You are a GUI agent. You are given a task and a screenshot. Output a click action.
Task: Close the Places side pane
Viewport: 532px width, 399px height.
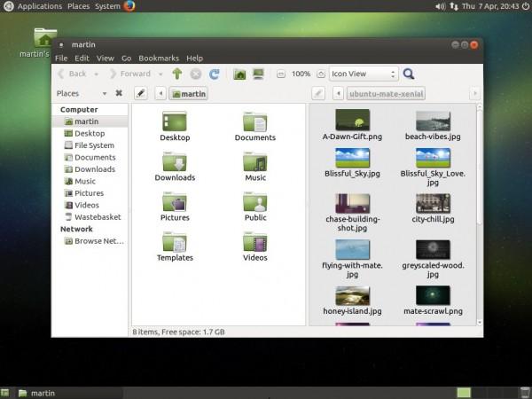(x=119, y=93)
